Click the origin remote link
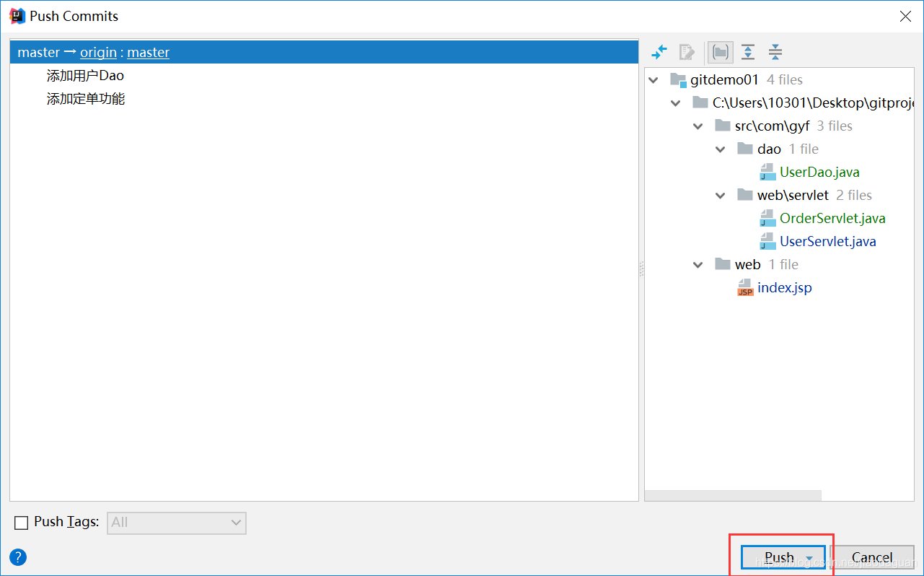The width and height of the screenshot is (924, 576). 98,53
